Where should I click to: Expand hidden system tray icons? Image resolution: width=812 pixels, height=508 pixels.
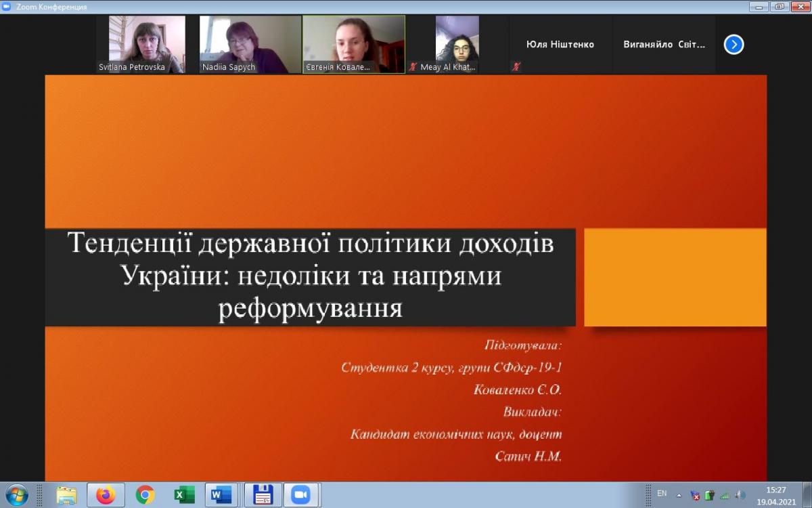tap(679, 495)
